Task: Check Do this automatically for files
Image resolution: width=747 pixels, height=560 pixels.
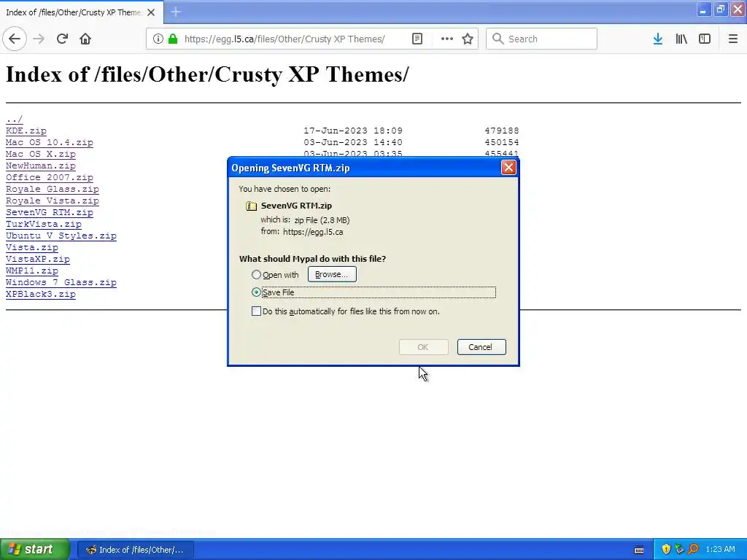Action: [x=256, y=311]
